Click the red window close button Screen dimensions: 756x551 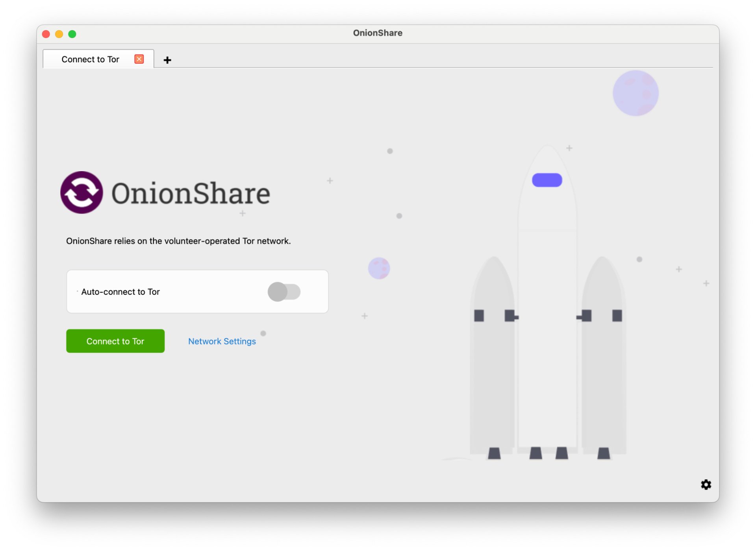(x=46, y=34)
